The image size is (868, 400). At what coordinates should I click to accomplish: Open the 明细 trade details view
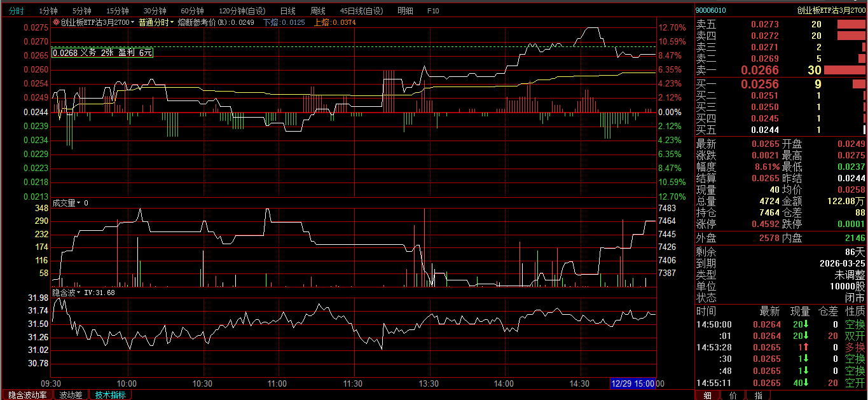405,11
